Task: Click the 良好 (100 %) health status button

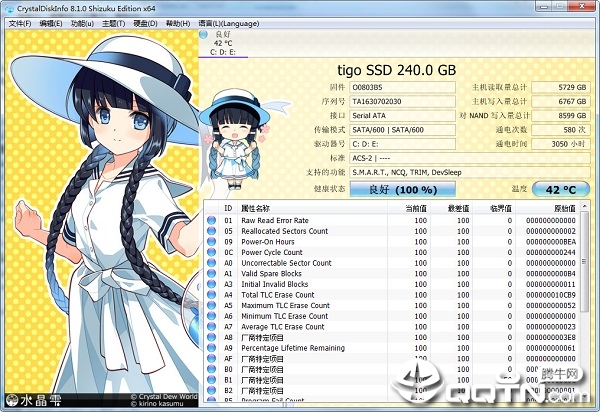Action: point(403,189)
